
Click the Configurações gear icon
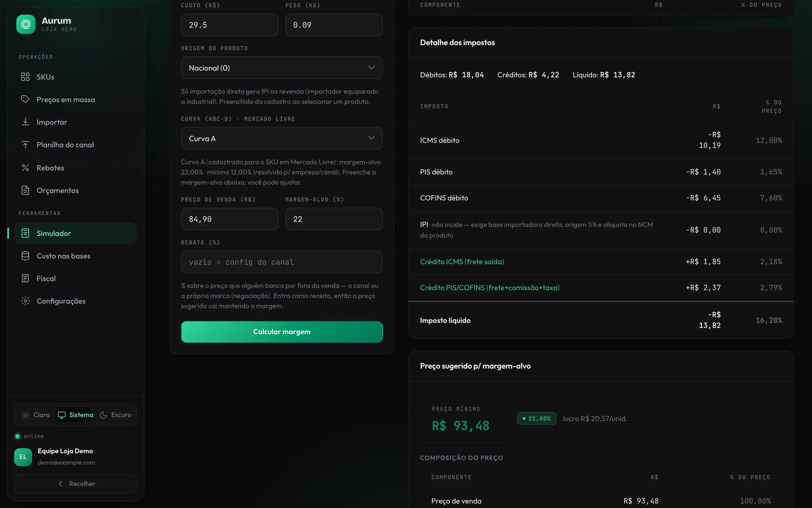point(25,301)
